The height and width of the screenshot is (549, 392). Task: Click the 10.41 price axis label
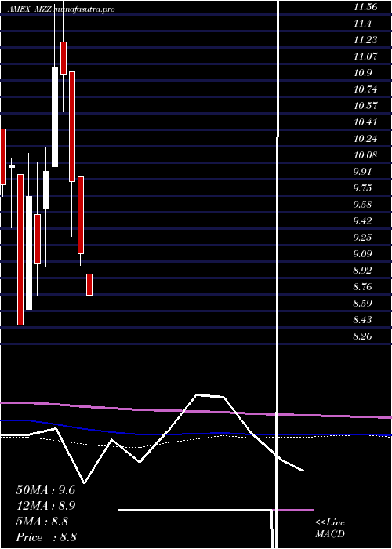[x=365, y=122]
